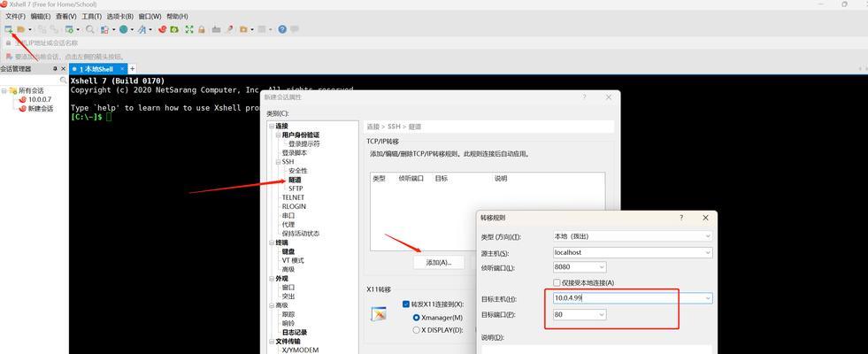Open the 文件(F) menu
Screen dimensions: 868x354
(x=15, y=17)
